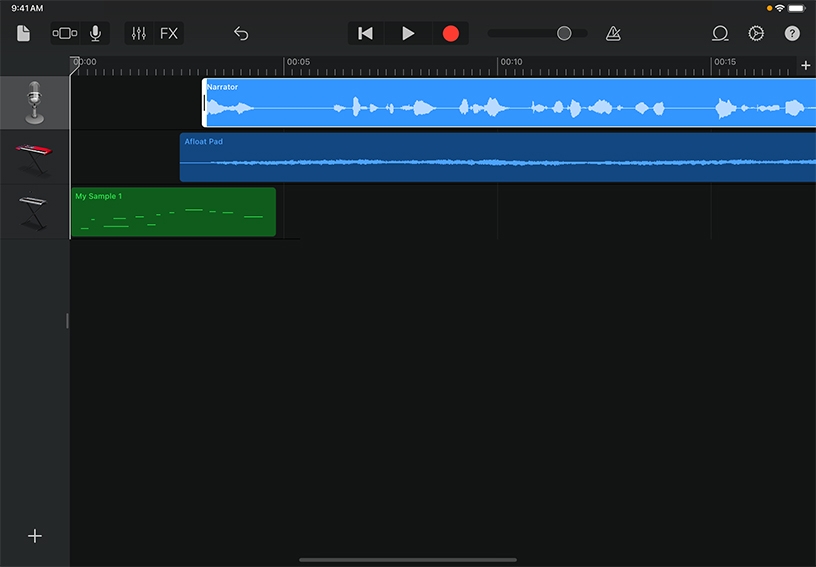Start recording with the red Record button
Viewport: 816px width, 567px height.
(450, 33)
